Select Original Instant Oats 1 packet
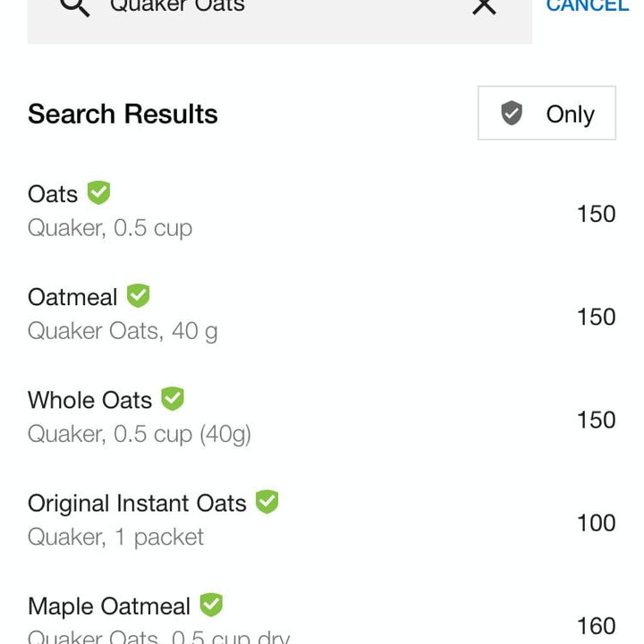This screenshot has height=644, width=644. [268, 520]
